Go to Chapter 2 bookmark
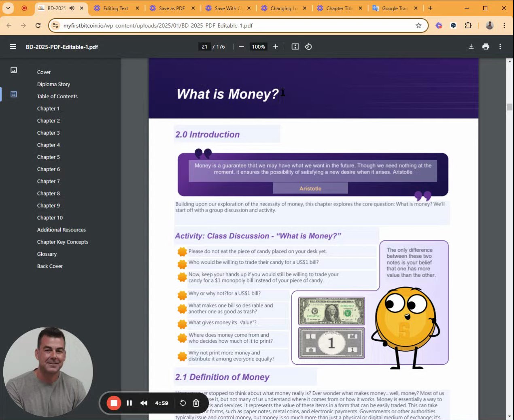The width and height of the screenshot is (514, 420). coord(48,121)
